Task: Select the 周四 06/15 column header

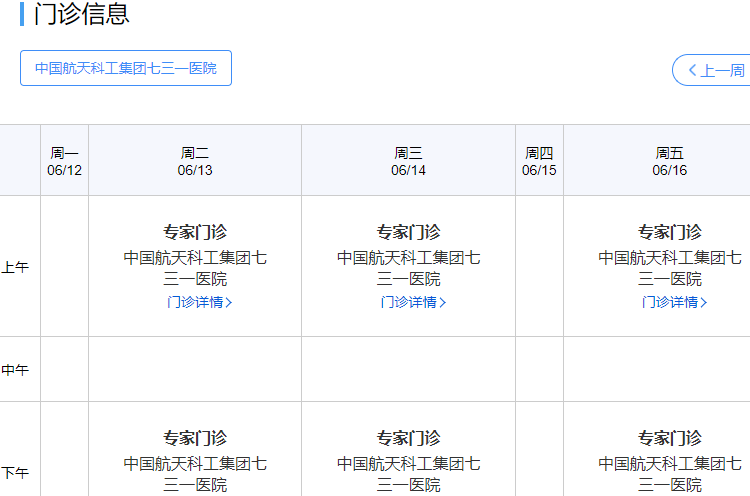Action: pyautogui.click(x=539, y=161)
